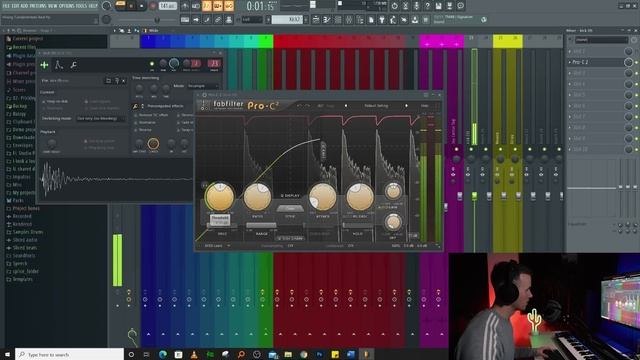Open the Soundfonts folder in the browser
The height and width of the screenshot is (360, 640).
[20, 256]
